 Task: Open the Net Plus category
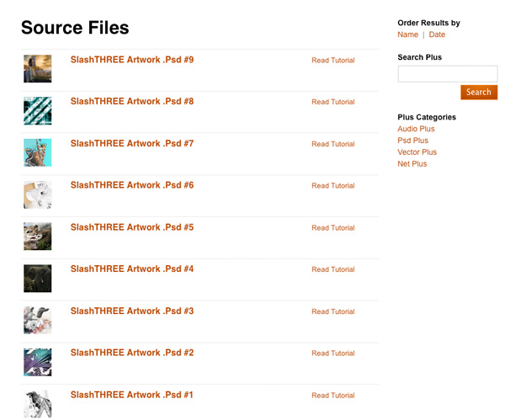pyautogui.click(x=412, y=163)
